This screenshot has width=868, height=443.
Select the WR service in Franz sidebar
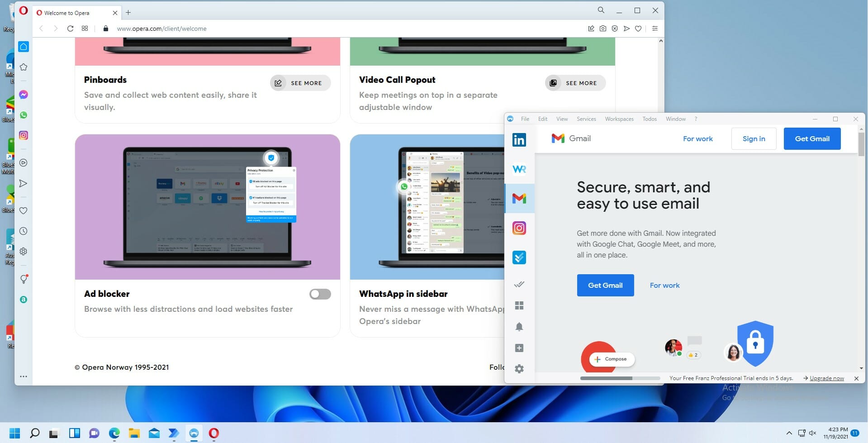[x=519, y=169]
